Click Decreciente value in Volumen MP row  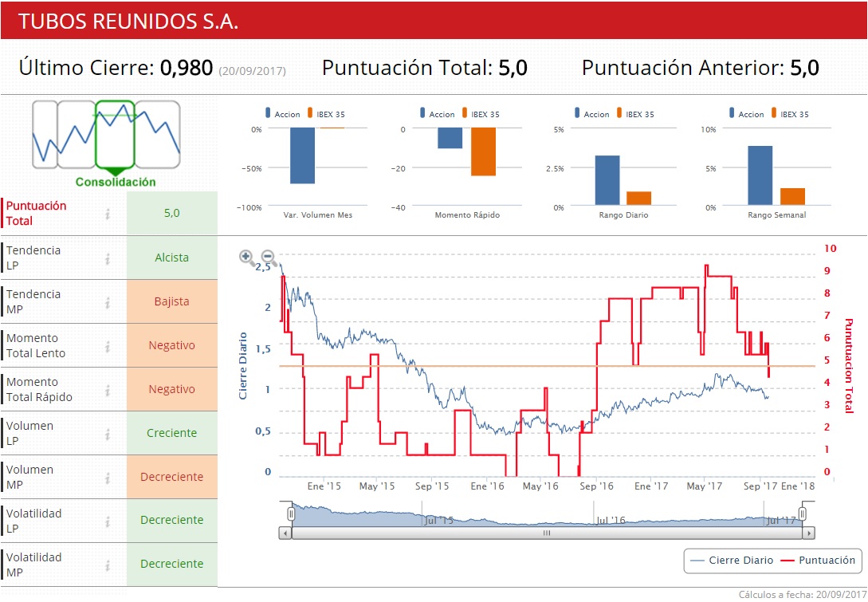[x=171, y=477]
